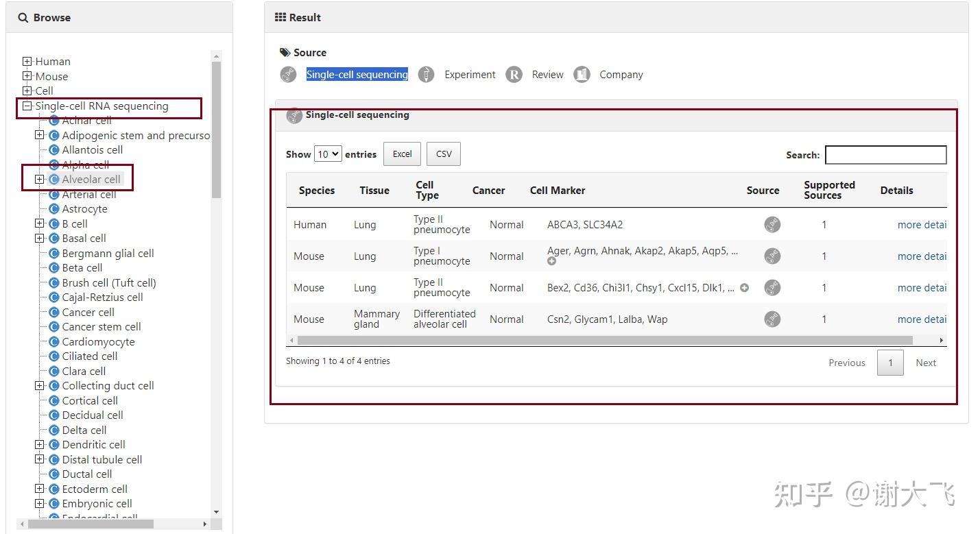Expand the Human tree node

click(x=27, y=61)
